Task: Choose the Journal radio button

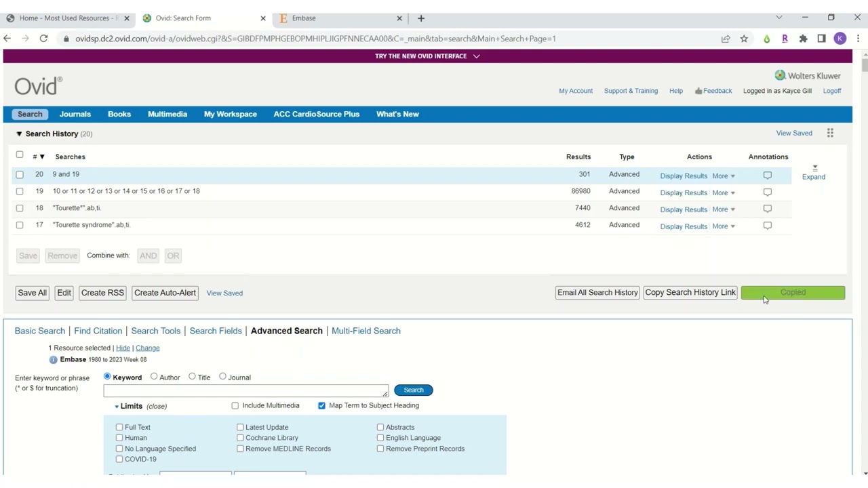Action: (222, 377)
